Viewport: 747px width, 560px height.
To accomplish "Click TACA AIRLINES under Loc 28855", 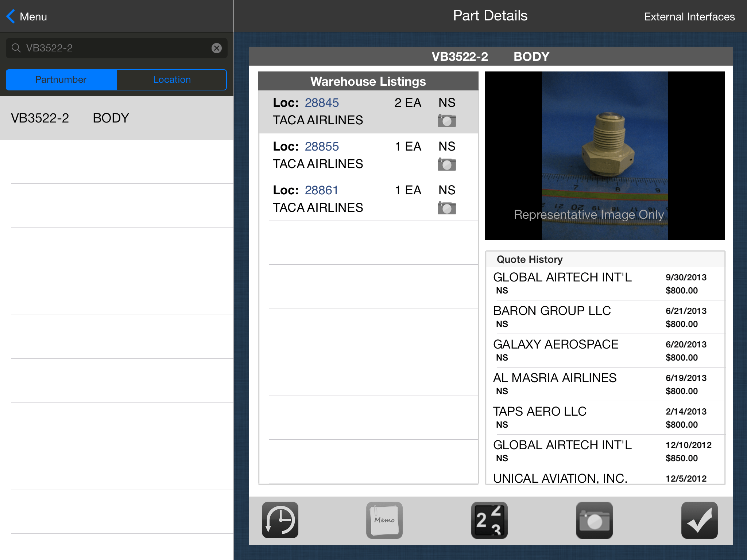I will [x=318, y=164].
